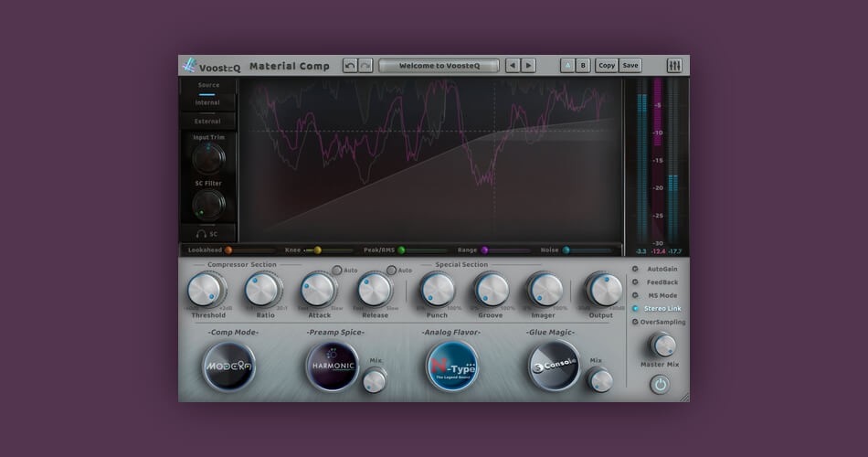
Task: Click the -3.3 input level readout
Action: 641,251
